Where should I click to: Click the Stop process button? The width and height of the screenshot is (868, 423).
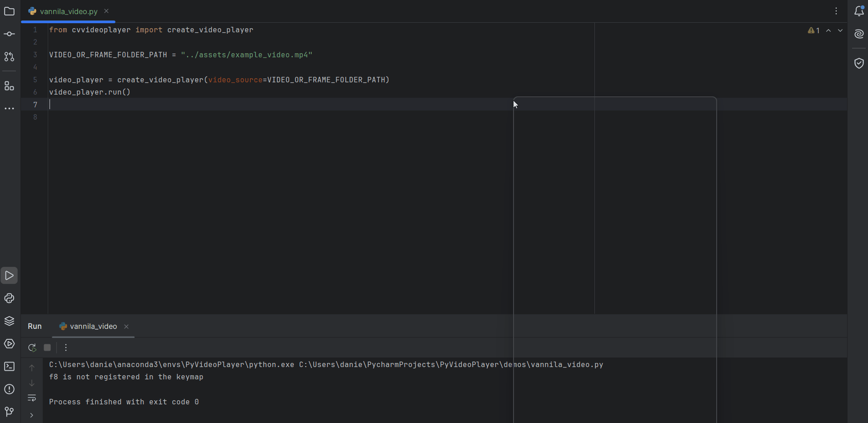point(47,348)
